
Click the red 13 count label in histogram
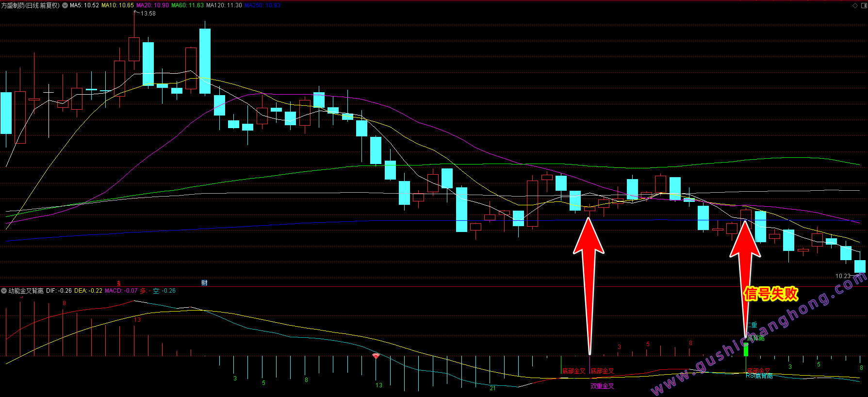137,320
